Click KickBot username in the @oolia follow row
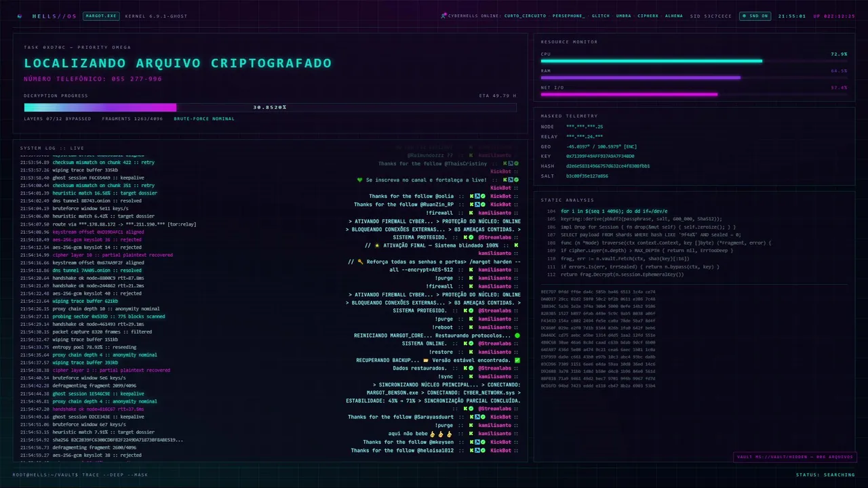This screenshot has height=488, width=868. [501, 196]
